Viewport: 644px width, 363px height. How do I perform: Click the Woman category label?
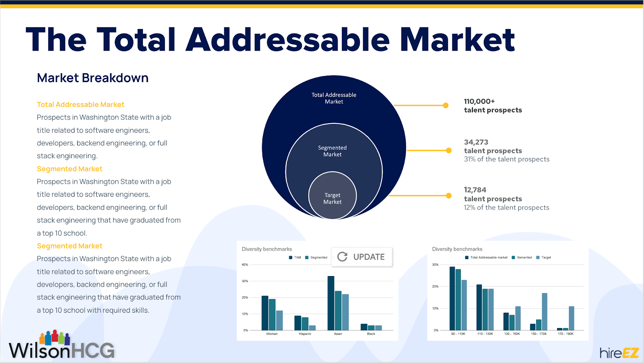coord(272,334)
